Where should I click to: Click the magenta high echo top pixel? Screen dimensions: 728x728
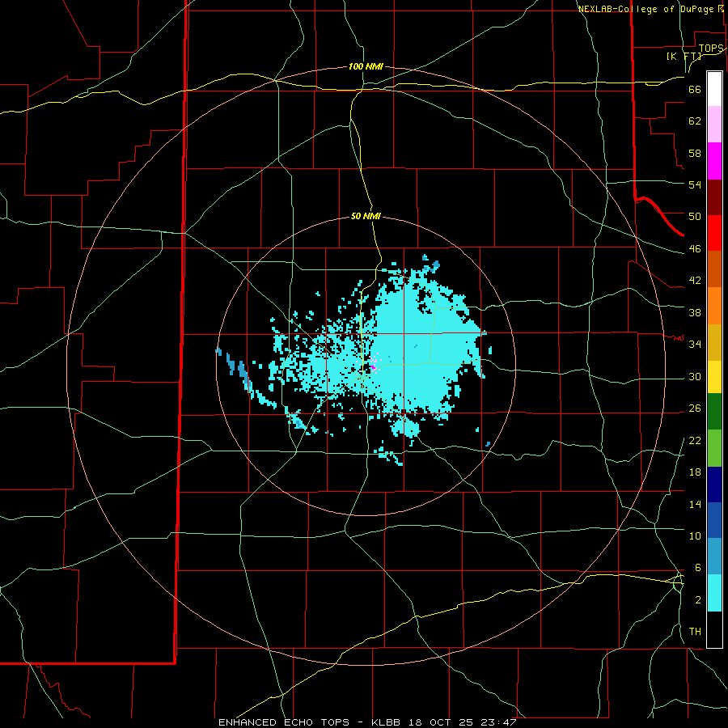coord(373,367)
